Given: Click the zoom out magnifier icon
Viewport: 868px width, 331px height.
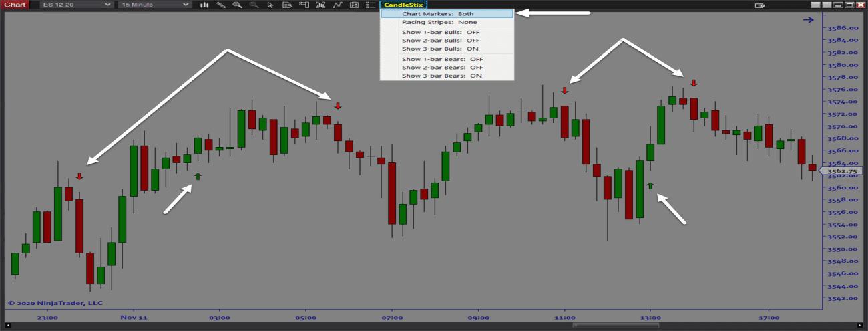Looking at the screenshot, I should [x=254, y=5].
